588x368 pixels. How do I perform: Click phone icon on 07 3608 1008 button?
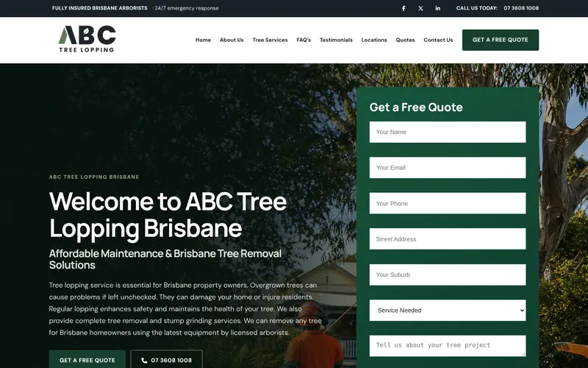[144, 361]
